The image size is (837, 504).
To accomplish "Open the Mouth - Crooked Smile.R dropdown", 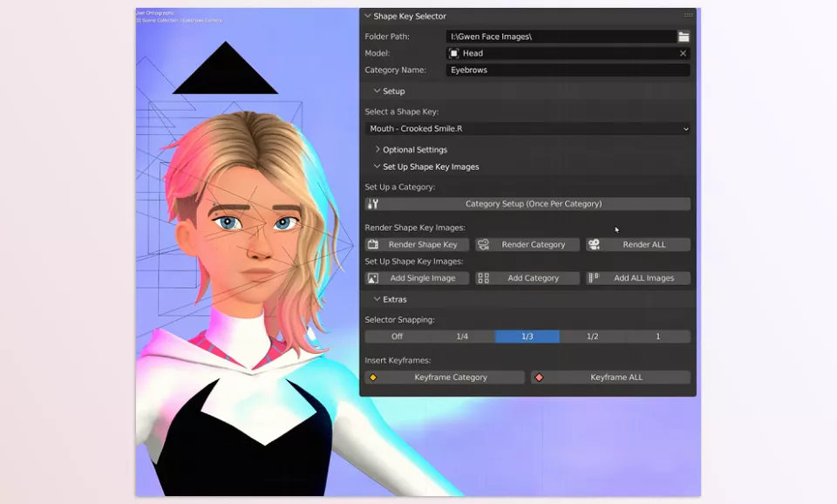I will click(x=527, y=129).
